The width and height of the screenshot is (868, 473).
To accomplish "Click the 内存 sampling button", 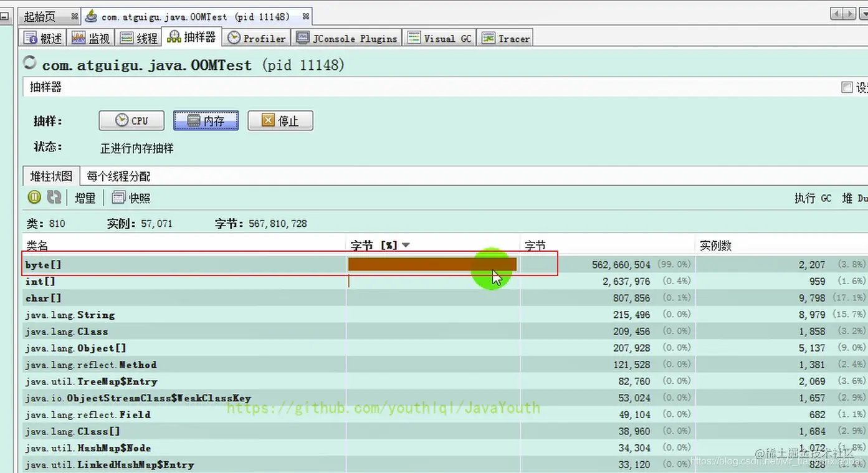I will [x=206, y=120].
